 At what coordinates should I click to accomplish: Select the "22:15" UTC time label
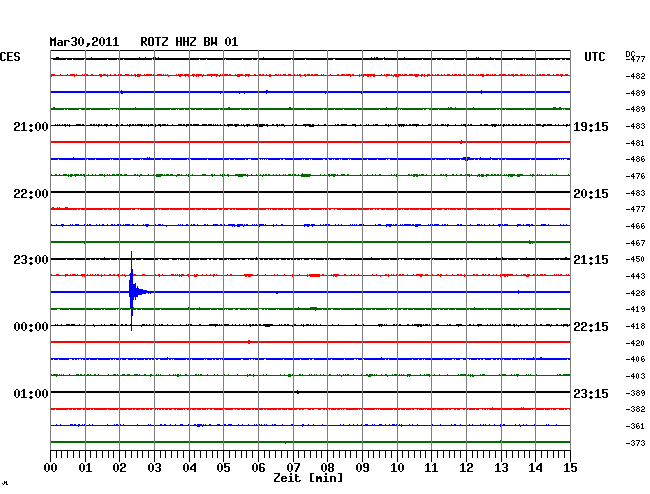(591, 327)
